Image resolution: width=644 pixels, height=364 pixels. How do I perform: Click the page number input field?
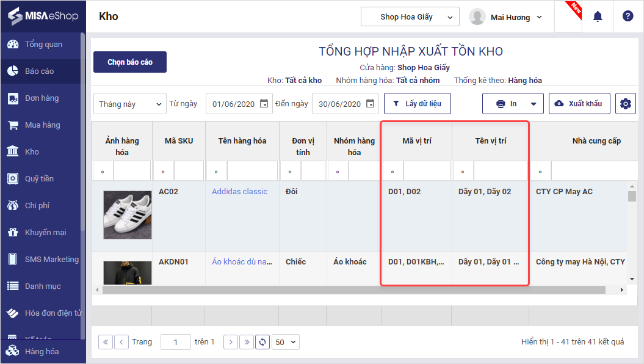click(176, 342)
